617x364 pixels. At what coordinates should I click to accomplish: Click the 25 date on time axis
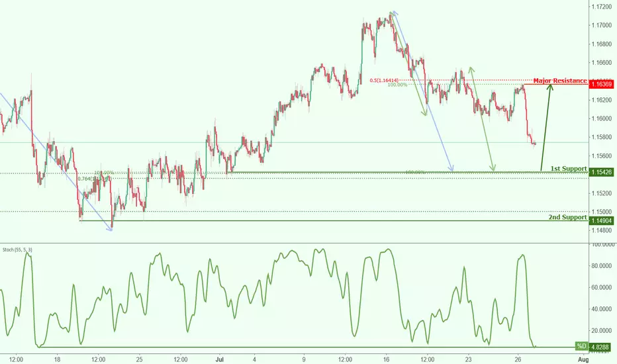139,359
